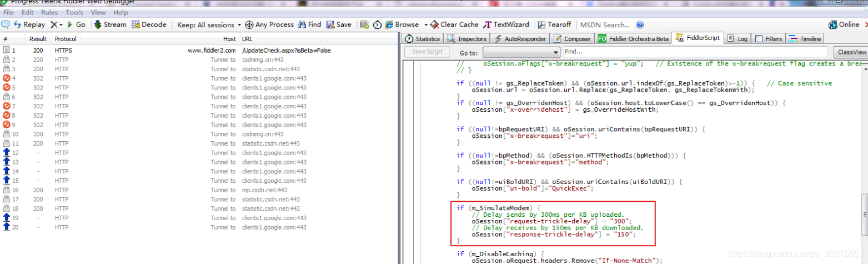Click the MSDN Search field
868x264 pixels.
605,24
